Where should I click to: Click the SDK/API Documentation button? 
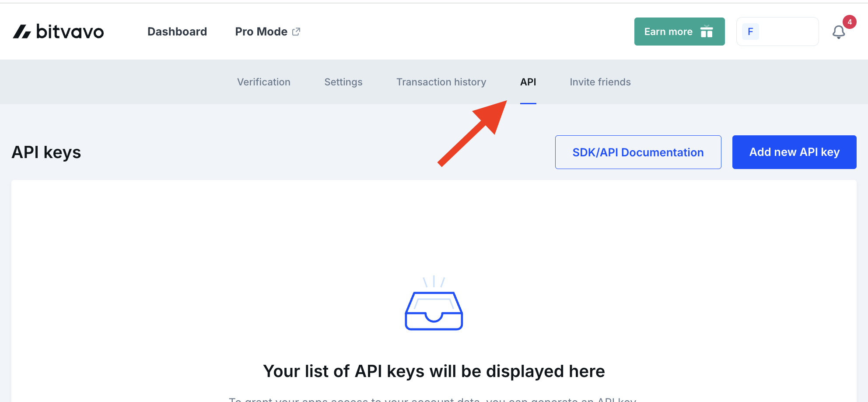(638, 152)
